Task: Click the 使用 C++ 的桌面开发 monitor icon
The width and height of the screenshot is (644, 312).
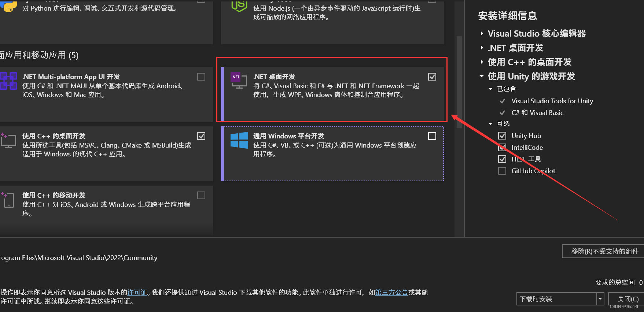Action: point(8,141)
